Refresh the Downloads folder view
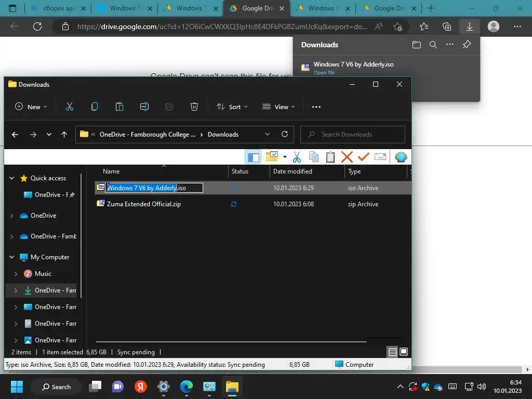This screenshot has width=532, height=399. tap(285, 135)
